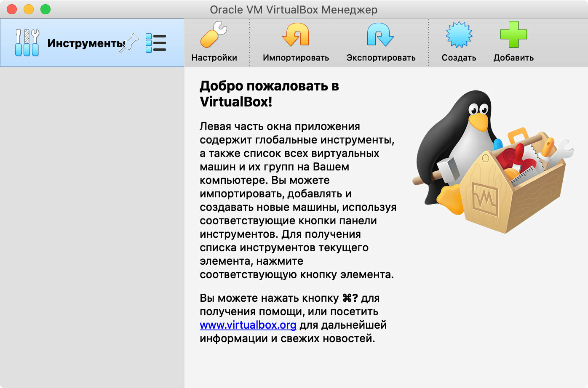Click the Добавить green plus icon
The image size is (588, 388).
(x=513, y=35)
